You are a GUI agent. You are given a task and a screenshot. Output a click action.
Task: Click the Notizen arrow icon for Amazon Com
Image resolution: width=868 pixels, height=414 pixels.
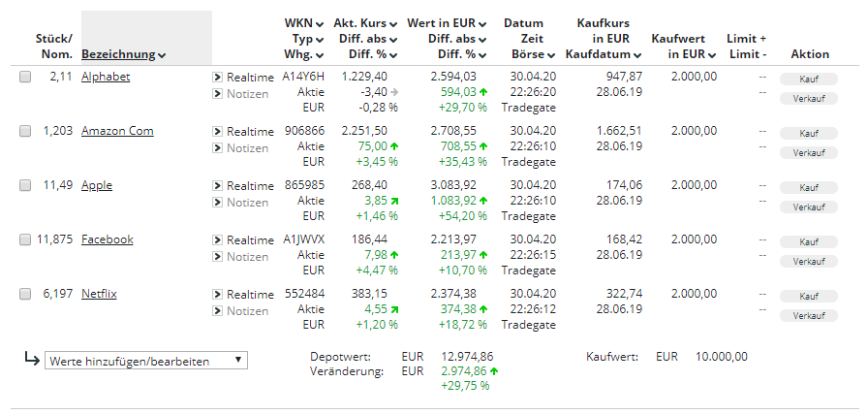point(217,148)
